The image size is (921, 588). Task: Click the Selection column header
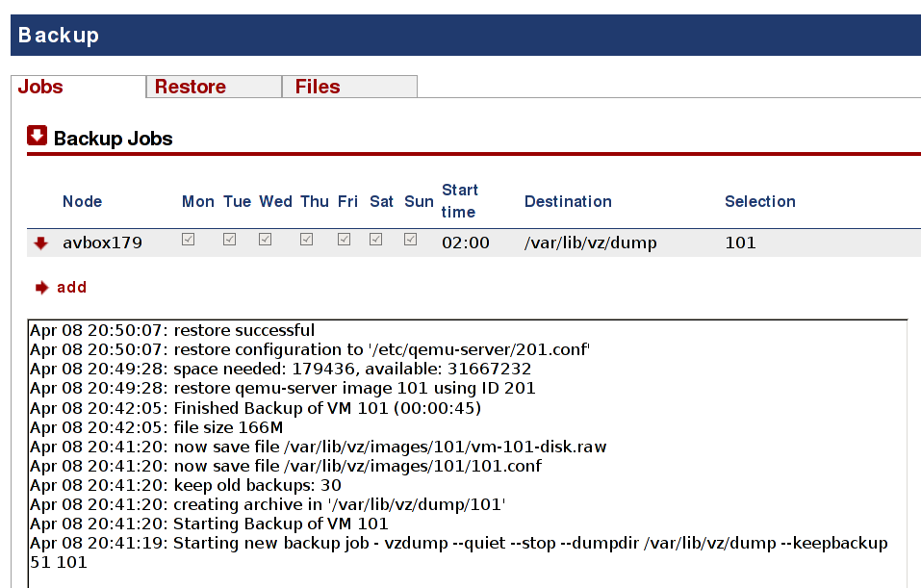click(x=760, y=201)
